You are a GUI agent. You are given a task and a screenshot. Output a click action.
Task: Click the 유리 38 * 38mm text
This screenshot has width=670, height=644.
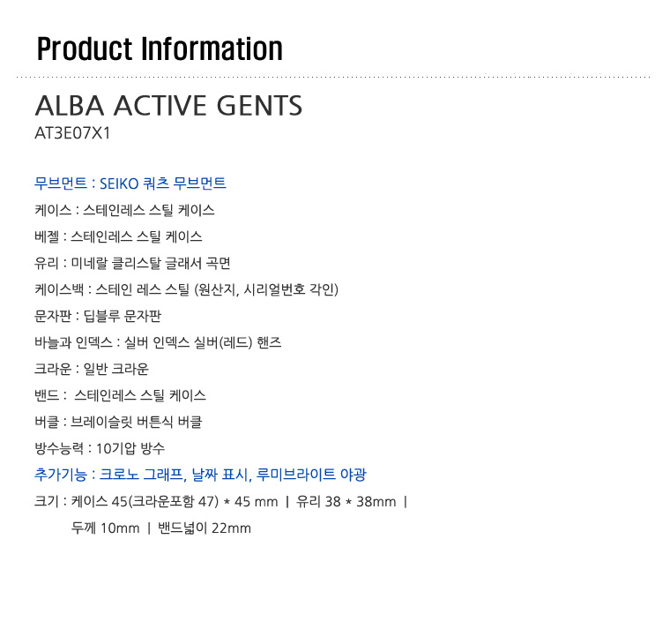pyautogui.click(x=346, y=501)
